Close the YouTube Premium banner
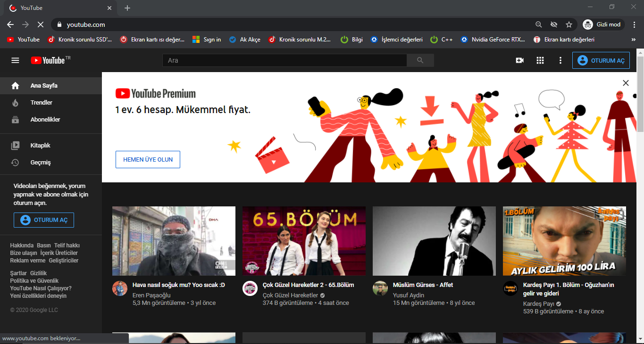The image size is (644, 344). (626, 83)
